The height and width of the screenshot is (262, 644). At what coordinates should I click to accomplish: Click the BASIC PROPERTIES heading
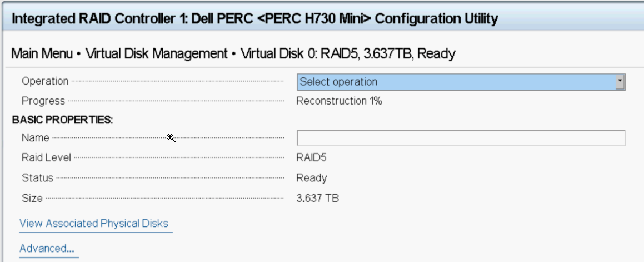coord(62,120)
